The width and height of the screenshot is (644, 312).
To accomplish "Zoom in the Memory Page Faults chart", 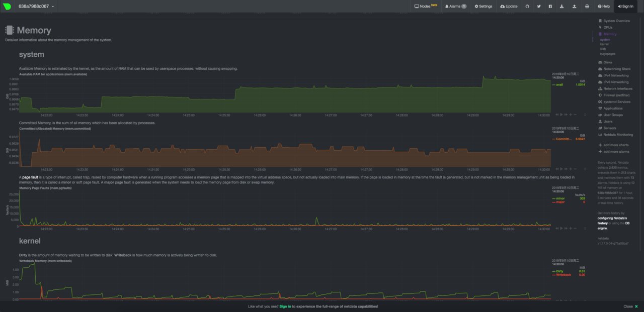I will (x=571, y=228).
